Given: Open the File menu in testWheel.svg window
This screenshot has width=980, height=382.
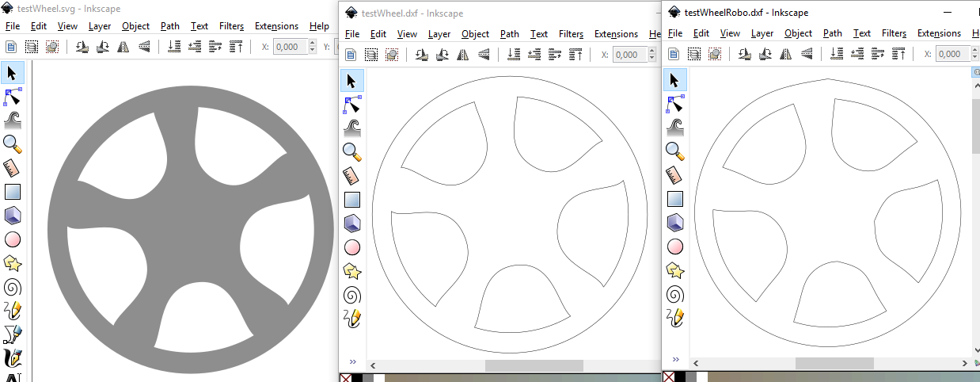Looking at the screenshot, I should point(12,26).
